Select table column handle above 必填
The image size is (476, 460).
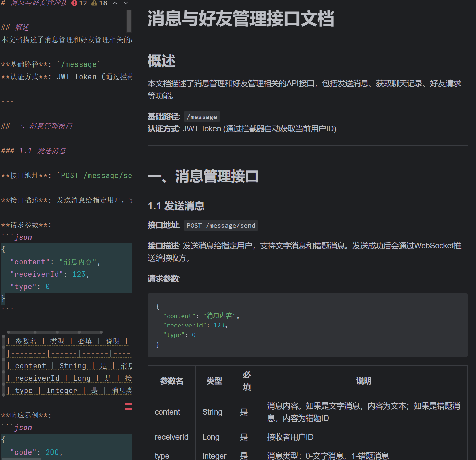(x=68, y=332)
